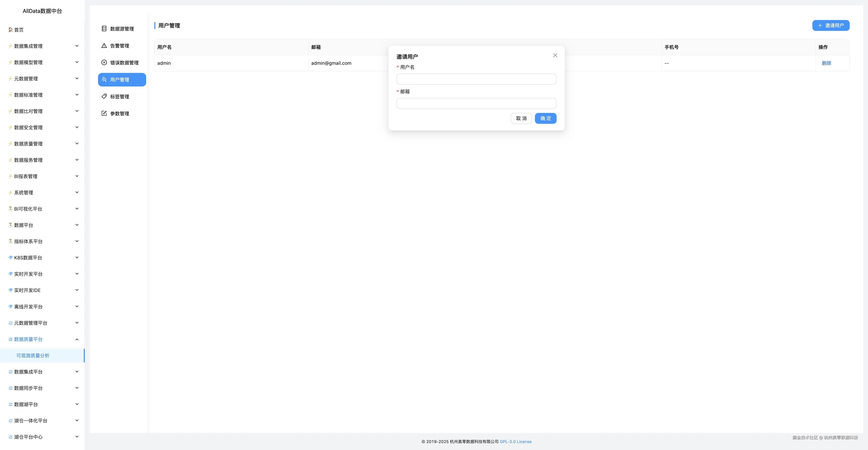868x450 pixels.
Task: Click the 取消 cancel button
Action: [521, 118]
